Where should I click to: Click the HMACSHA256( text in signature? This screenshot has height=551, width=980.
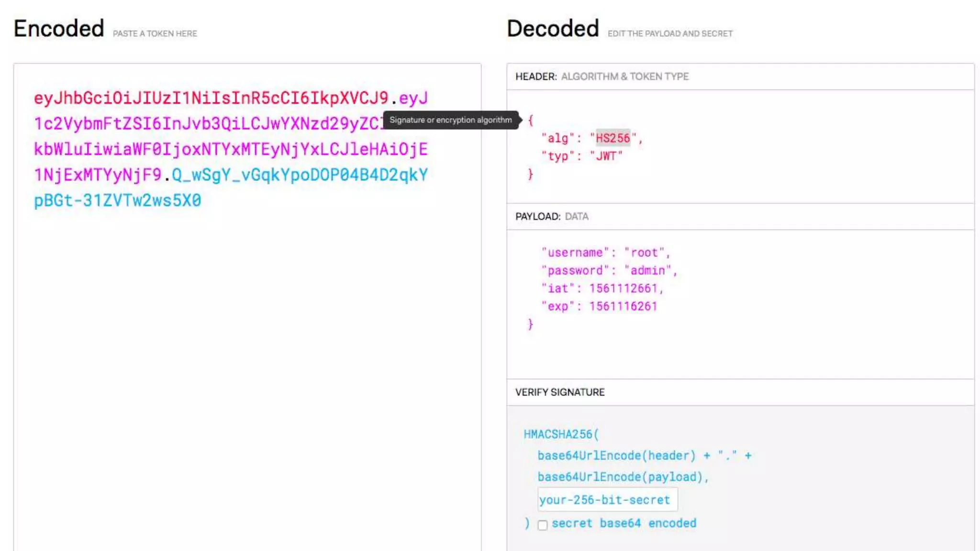560,434
